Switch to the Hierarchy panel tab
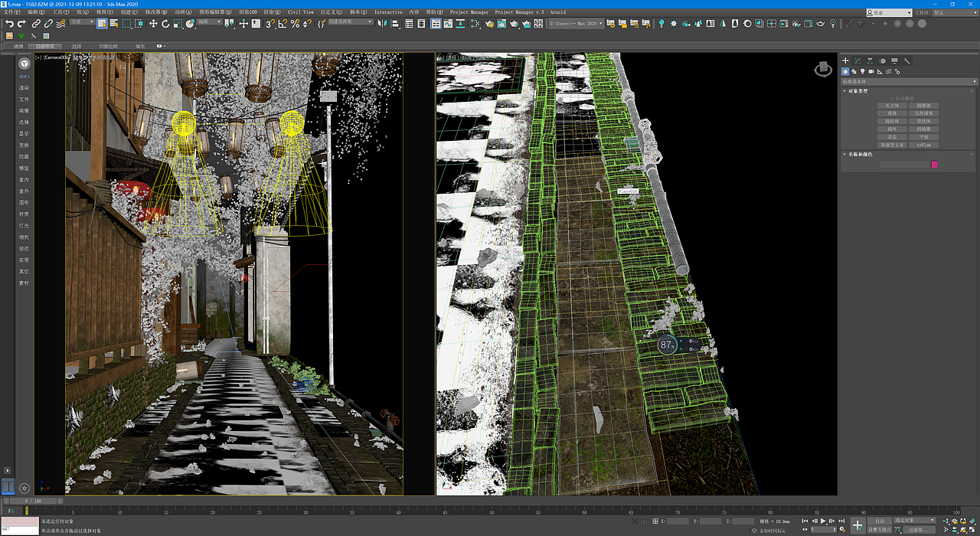 [870, 60]
